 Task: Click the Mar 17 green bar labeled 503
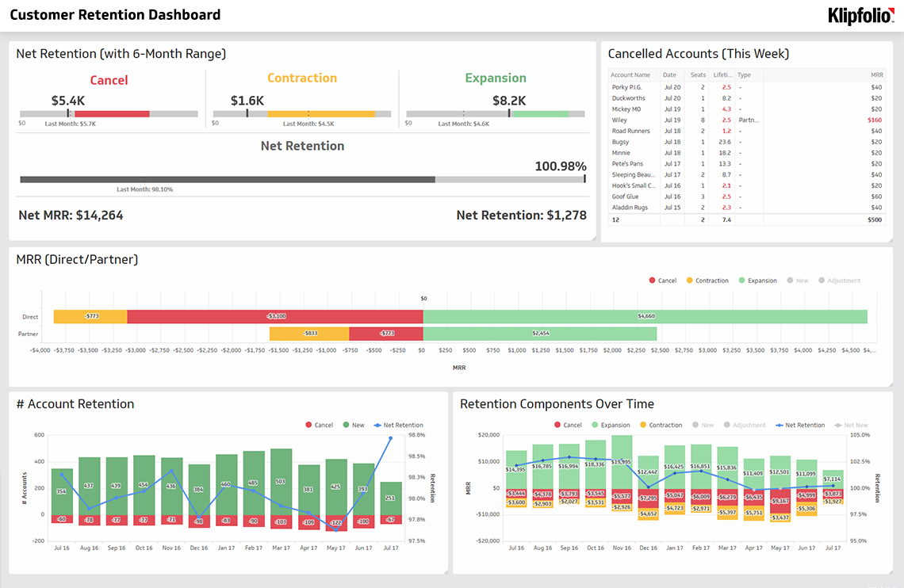click(281, 482)
